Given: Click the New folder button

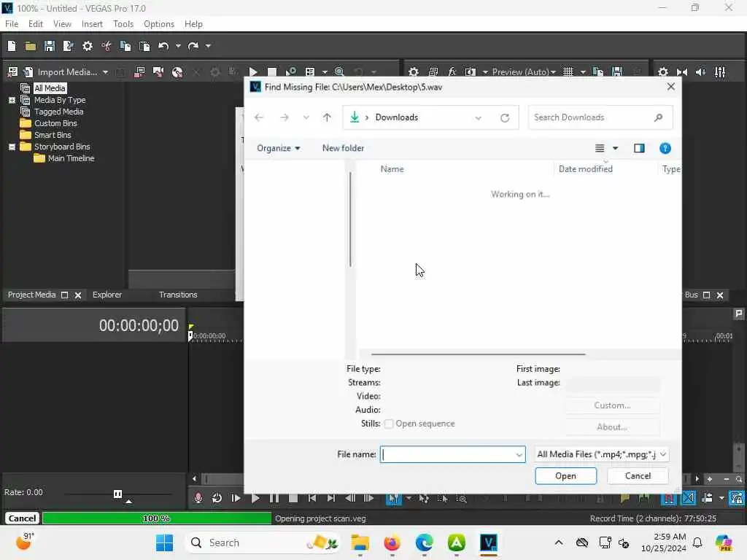Looking at the screenshot, I should click(343, 148).
